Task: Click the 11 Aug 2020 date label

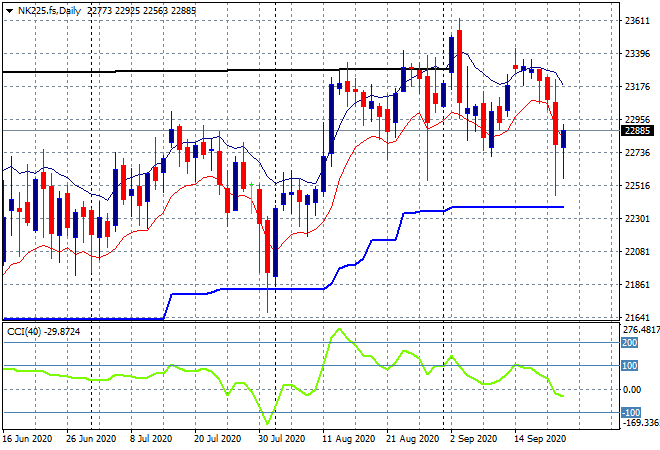Action: click(x=349, y=439)
